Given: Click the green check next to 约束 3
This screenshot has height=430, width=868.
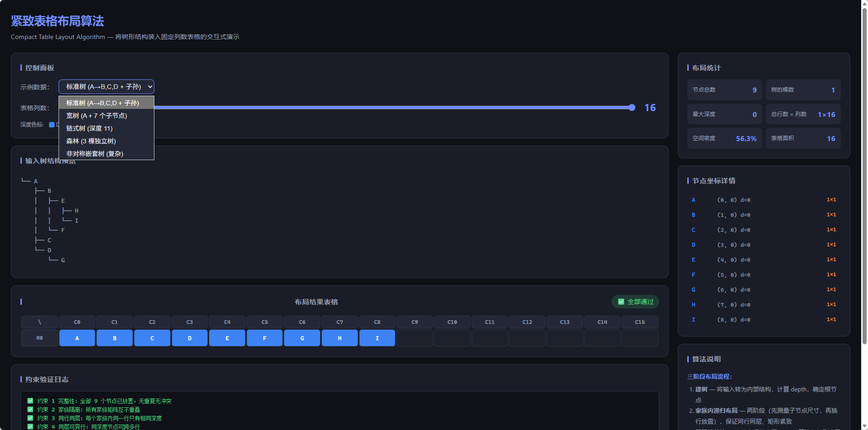Looking at the screenshot, I should pos(30,418).
